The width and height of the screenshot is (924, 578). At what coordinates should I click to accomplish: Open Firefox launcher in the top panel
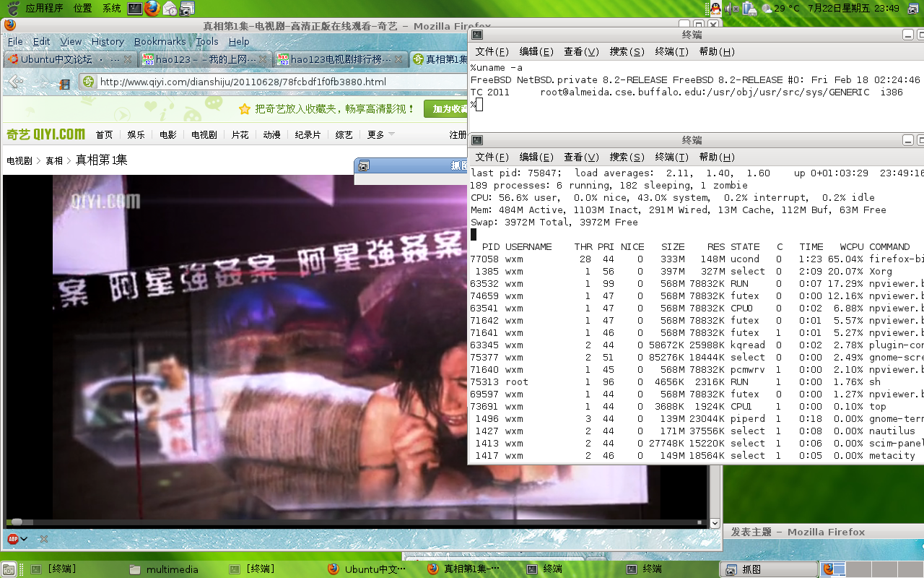point(152,9)
